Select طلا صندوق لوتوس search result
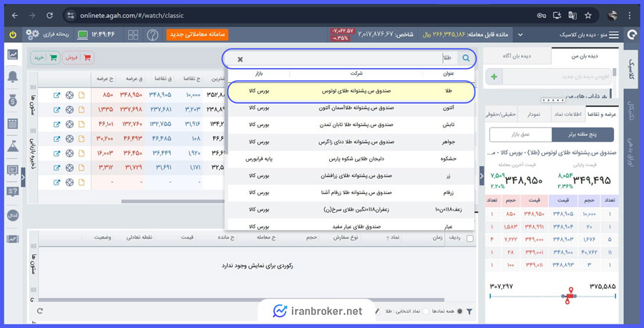The height and width of the screenshot is (328, 644). [x=351, y=91]
